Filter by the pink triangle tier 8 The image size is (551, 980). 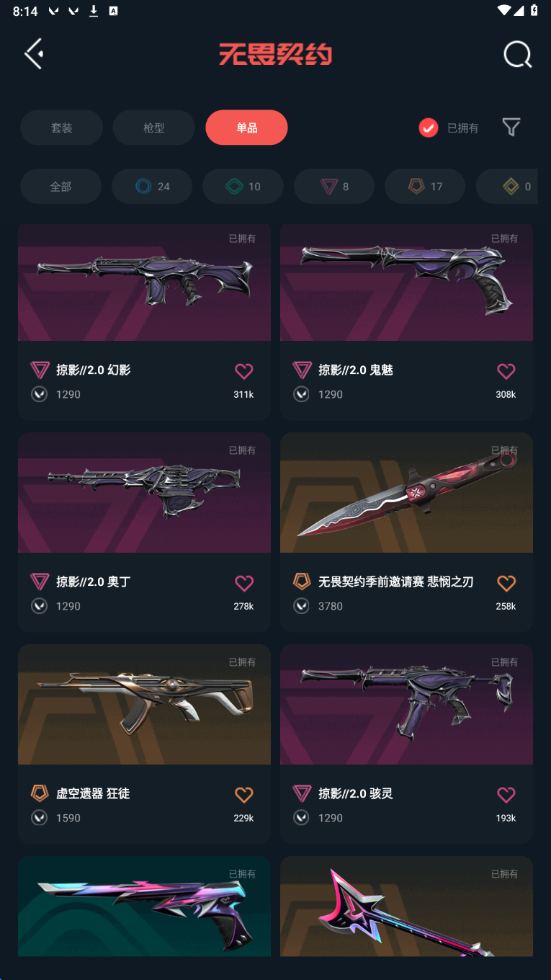pyautogui.click(x=334, y=187)
